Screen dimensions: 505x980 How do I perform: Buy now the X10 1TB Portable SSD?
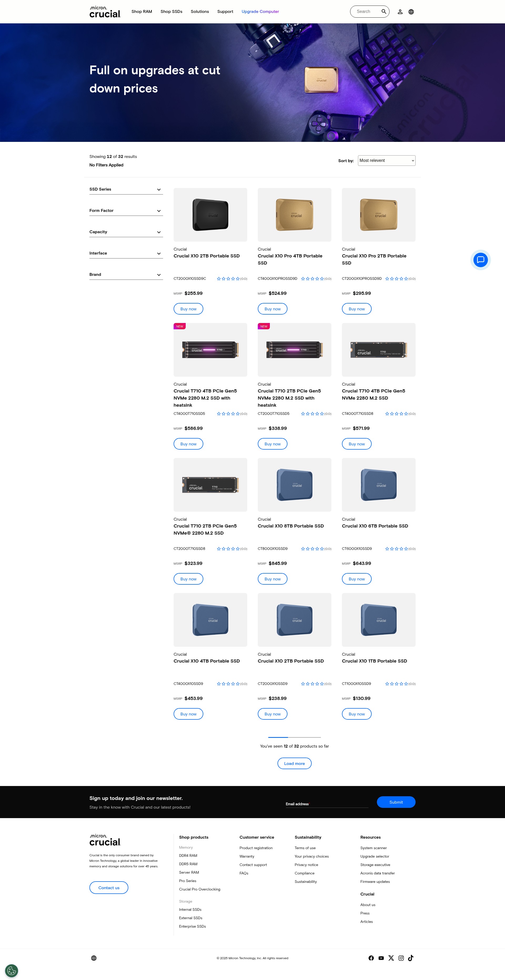pyautogui.click(x=357, y=714)
